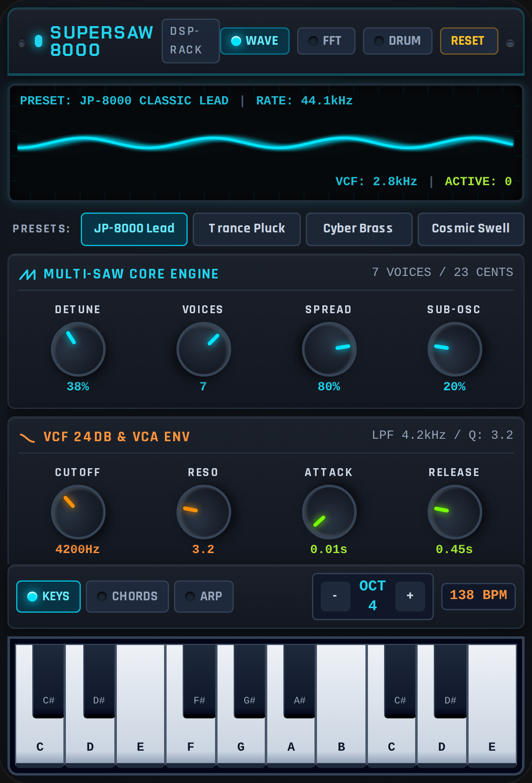Load the Cosmic Swell preset

tap(471, 229)
